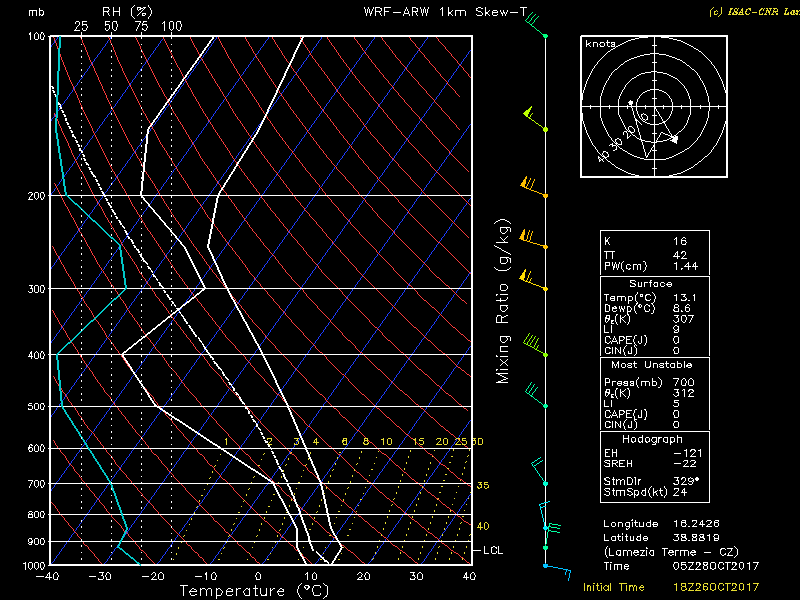Click the wind barb at 500 mb level
Viewport: 800px width, 600px height.
[536, 395]
